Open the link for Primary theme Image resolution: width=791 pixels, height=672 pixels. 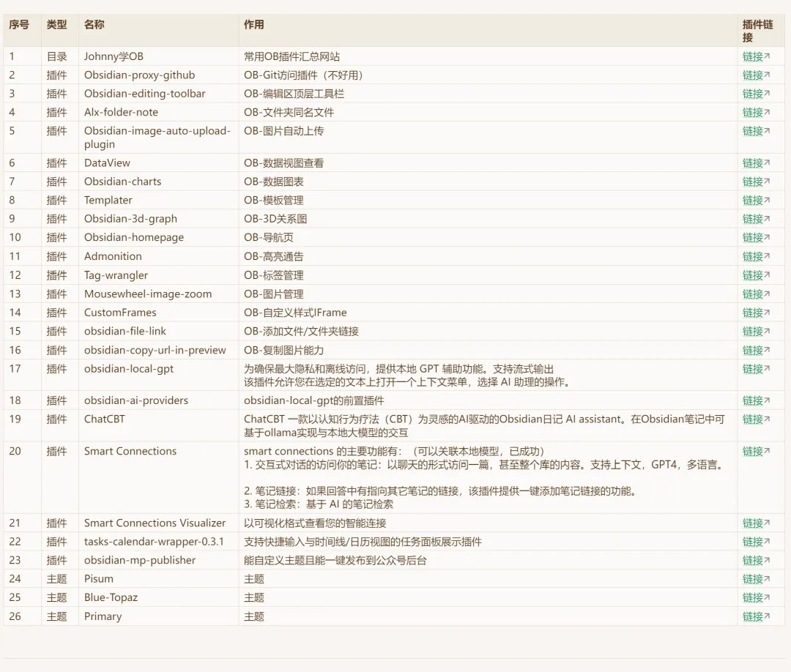tap(756, 616)
